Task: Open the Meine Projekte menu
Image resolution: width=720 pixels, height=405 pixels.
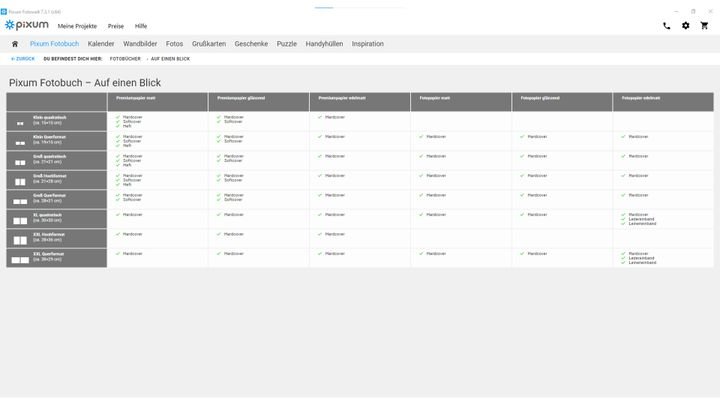Action: [x=77, y=25]
